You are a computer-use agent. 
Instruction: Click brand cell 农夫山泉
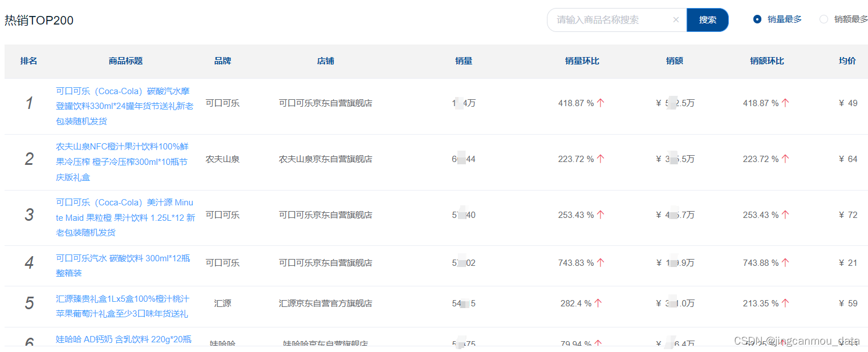(222, 159)
